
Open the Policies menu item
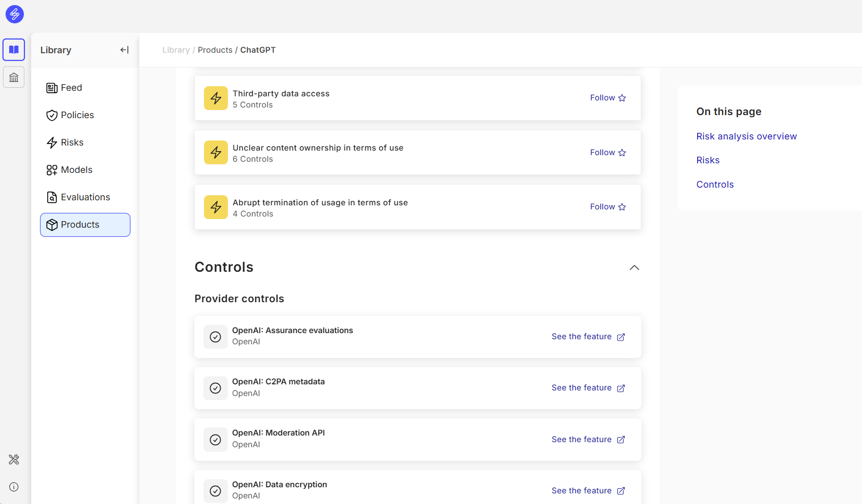[77, 115]
